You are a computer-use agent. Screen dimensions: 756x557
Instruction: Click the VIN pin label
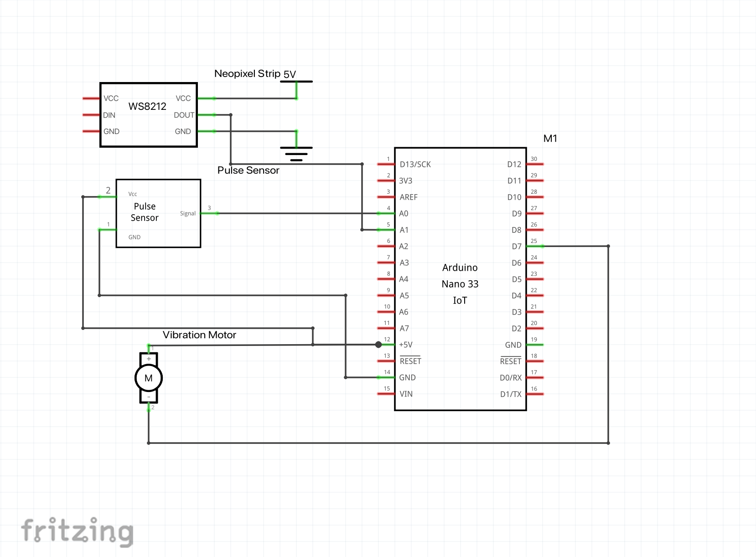pyautogui.click(x=406, y=394)
